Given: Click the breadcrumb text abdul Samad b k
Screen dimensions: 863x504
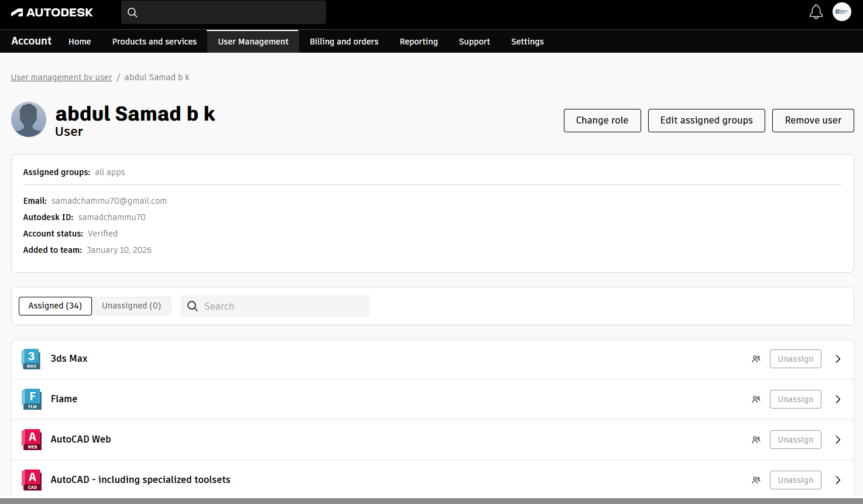Looking at the screenshot, I should (157, 77).
